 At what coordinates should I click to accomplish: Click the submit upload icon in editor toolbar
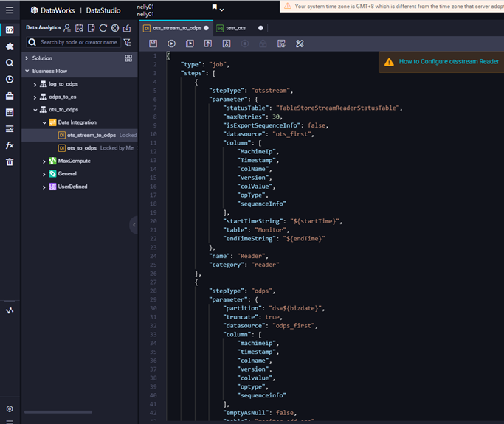tap(208, 44)
